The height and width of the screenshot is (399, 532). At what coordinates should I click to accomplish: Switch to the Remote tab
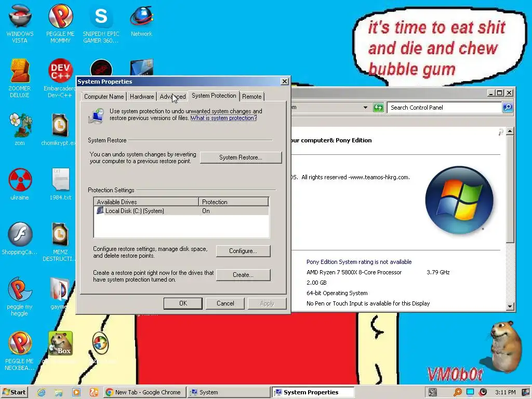click(252, 97)
